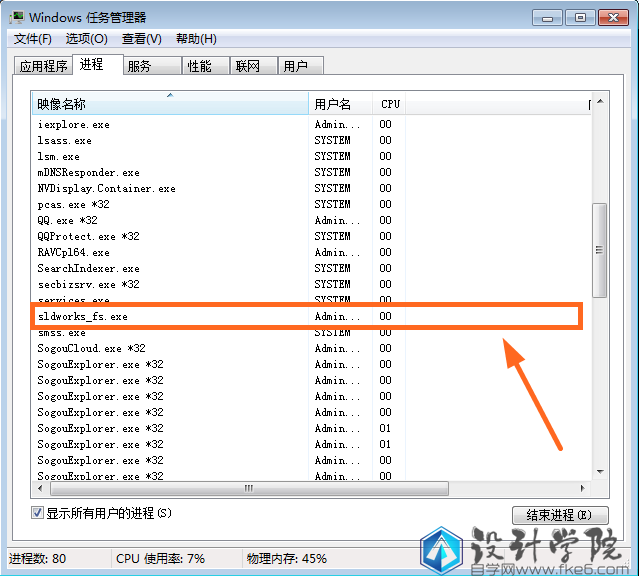Switch to the 服务 tab
The height and width of the screenshot is (576, 639).
(x=139, y=66)
